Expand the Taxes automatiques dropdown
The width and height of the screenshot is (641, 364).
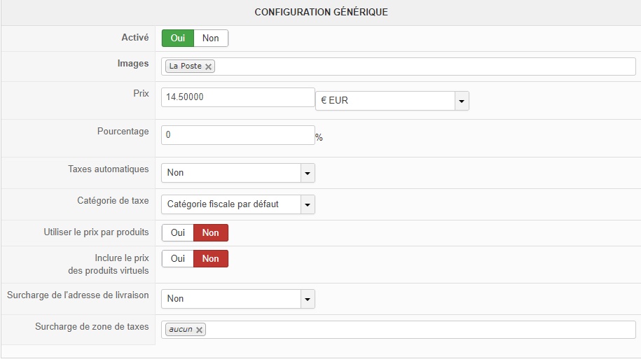pyautogui.click(x=307, y=173)
